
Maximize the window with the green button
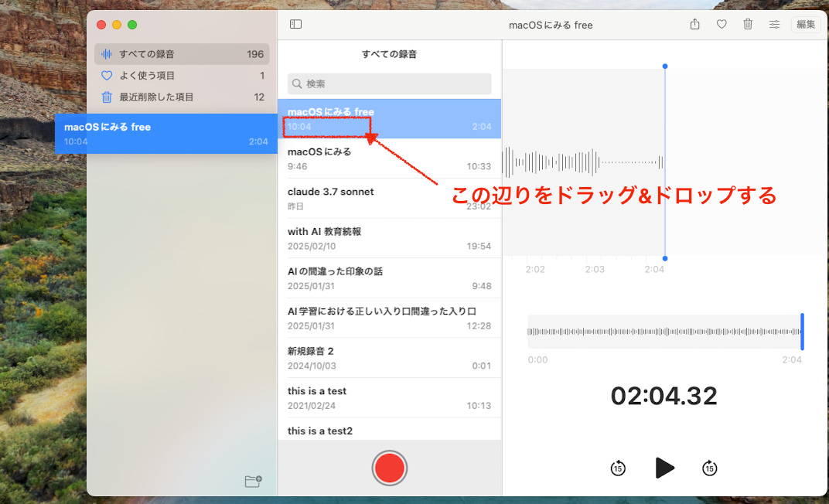(132, 25)
